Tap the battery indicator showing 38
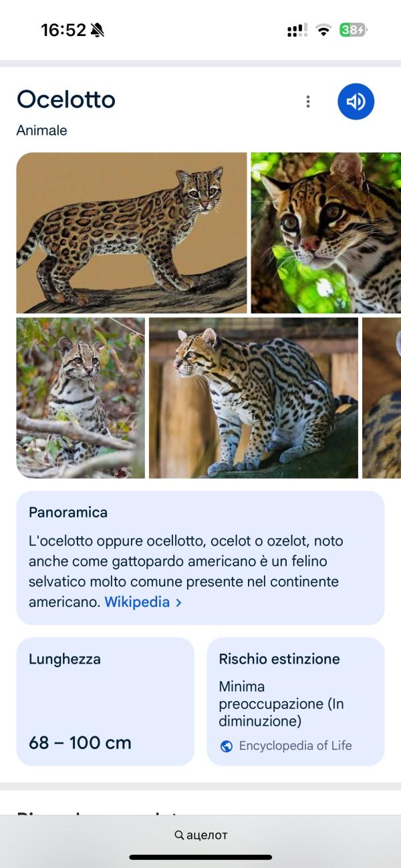This screenshot has height=868, width=401. pyautogui.click(x=353, y=30)
